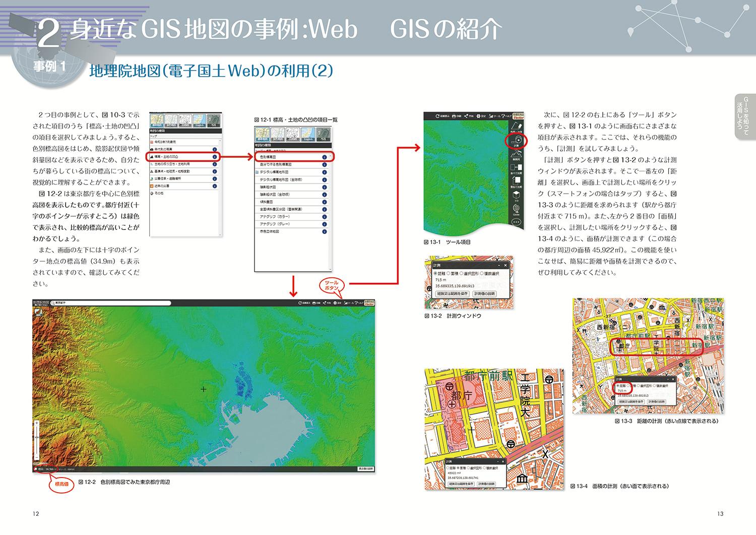Select 面積 radio in Fig 13-2 measurement window

pyautogui.click(x=448, y=273)
